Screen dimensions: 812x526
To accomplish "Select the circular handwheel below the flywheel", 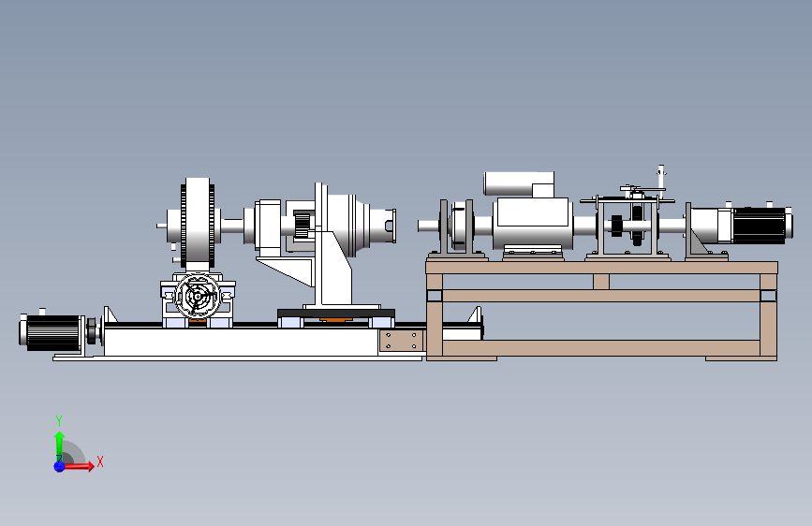I will tap(198, 296).
